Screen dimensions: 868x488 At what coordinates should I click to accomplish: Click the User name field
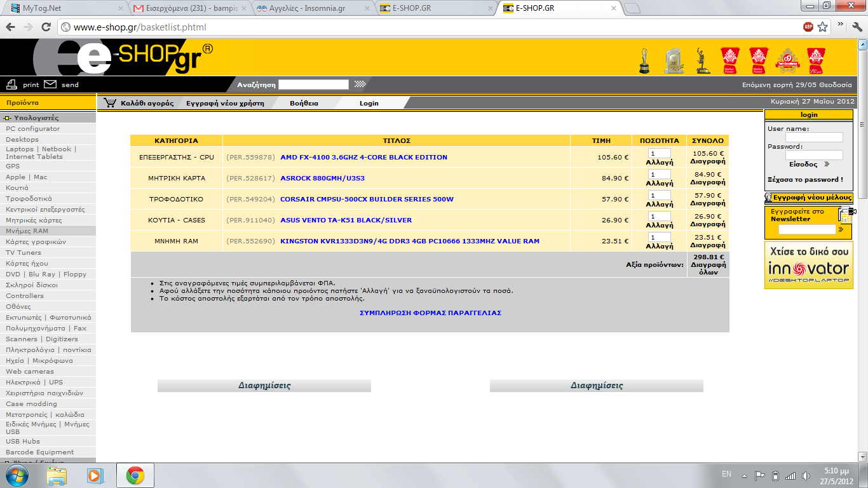tap(814, 137)
